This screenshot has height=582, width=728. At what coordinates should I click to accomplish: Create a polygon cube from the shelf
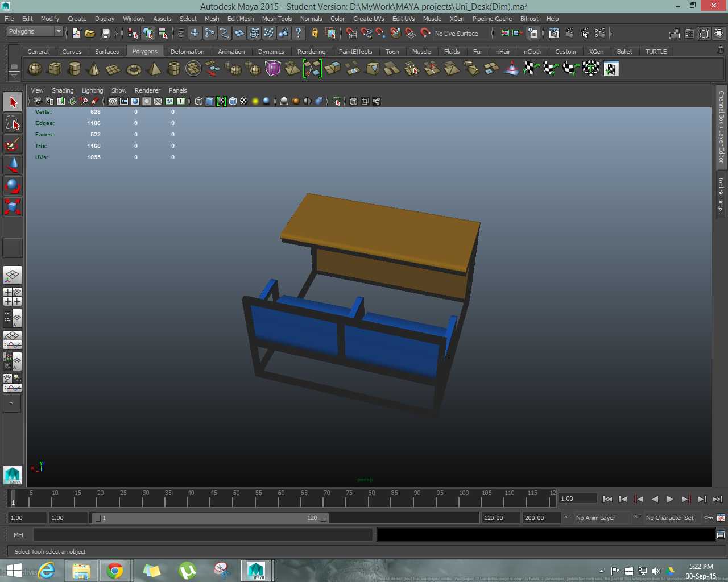55,69
